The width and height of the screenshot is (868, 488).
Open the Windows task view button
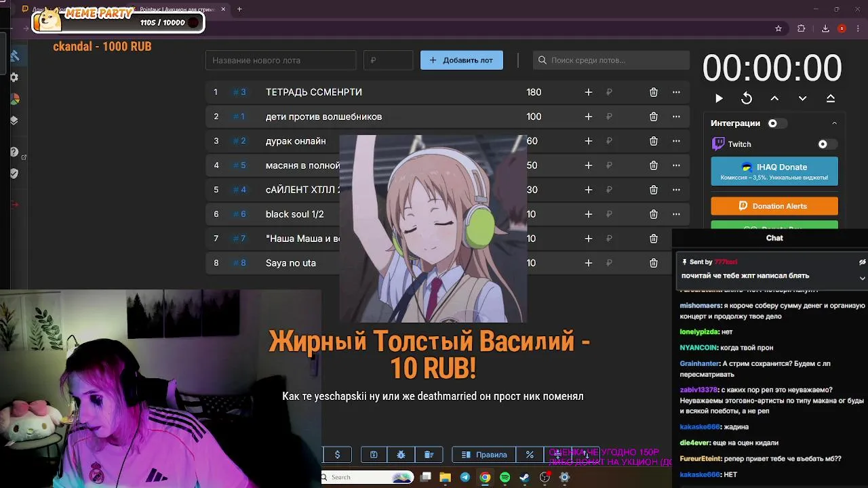pyautogui.click(x=425, y=477)
